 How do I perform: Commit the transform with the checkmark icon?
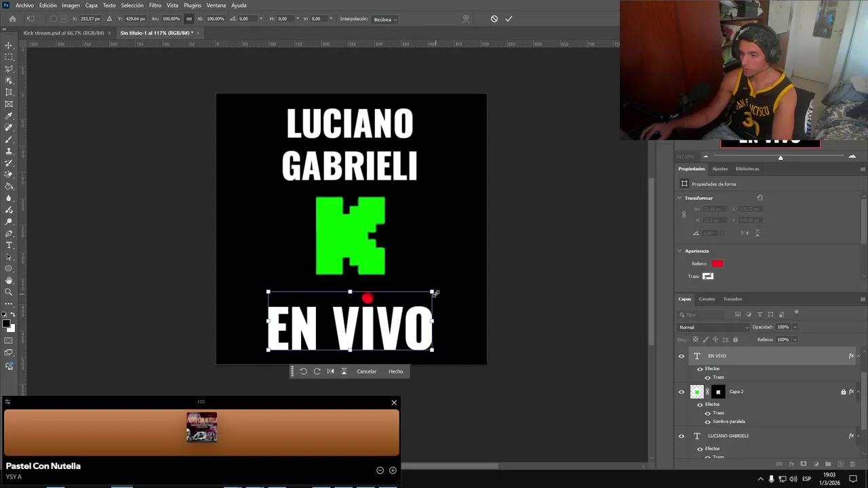pyautogui.click(x=509, y=19)
